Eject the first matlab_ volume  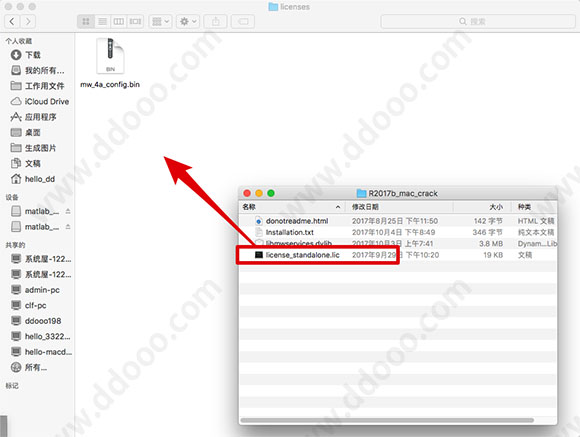click(68, 211)
